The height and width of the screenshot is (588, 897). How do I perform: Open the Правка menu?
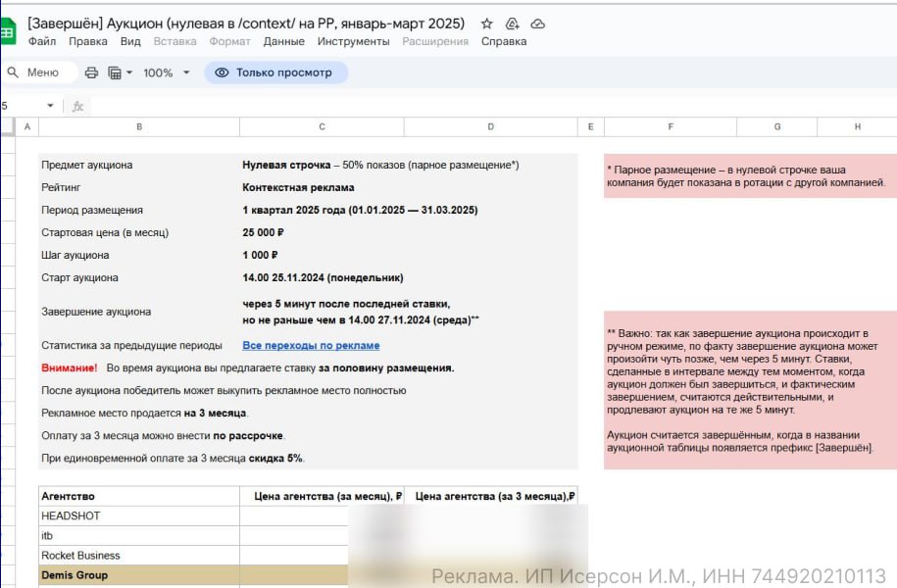coord(88,41)
